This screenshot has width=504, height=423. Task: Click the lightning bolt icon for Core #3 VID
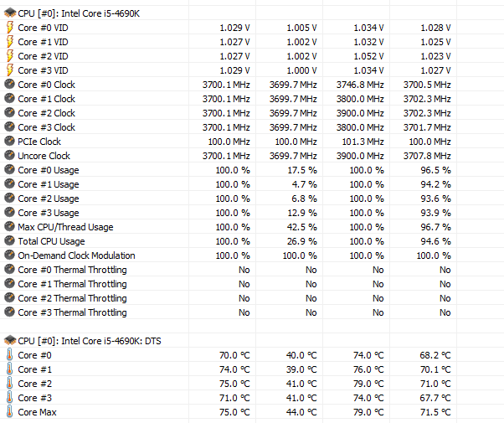(x=10, y=70)
